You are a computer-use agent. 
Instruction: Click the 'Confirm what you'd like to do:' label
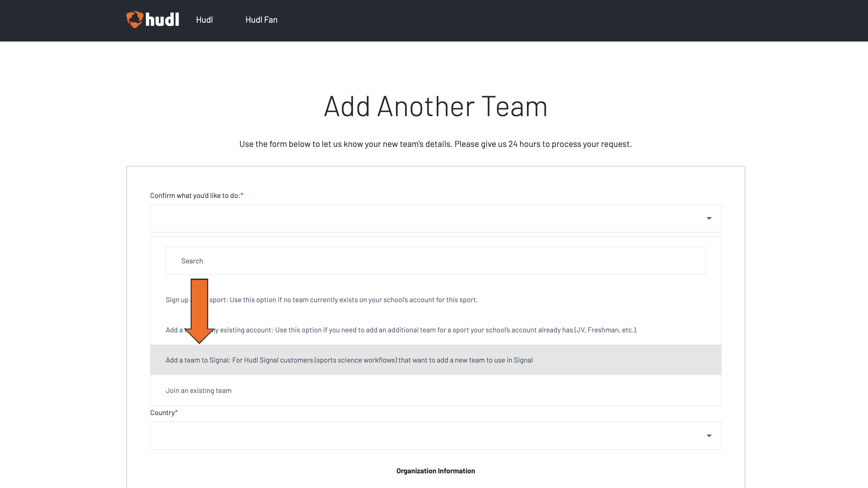[x=196, y=196]
